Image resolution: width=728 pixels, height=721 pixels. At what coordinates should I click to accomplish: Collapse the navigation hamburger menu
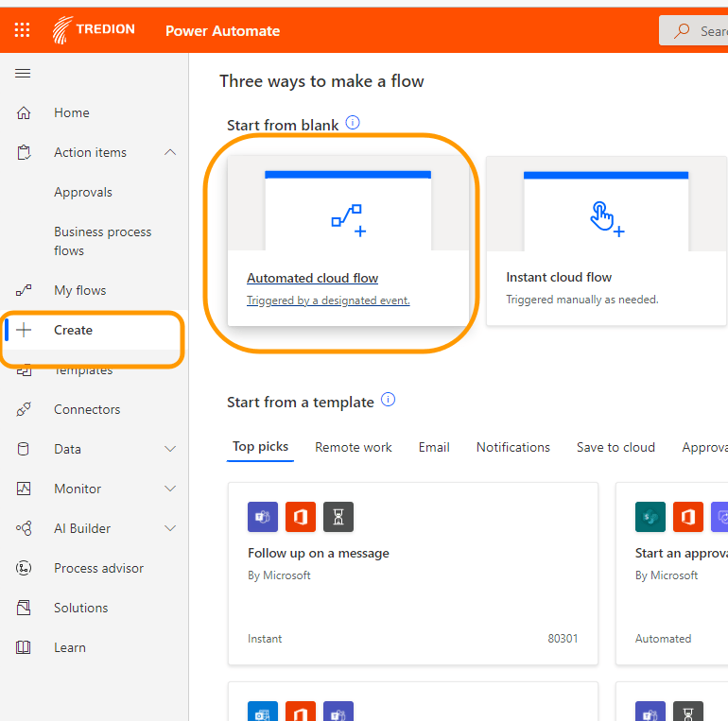click(x=24, y=74)
